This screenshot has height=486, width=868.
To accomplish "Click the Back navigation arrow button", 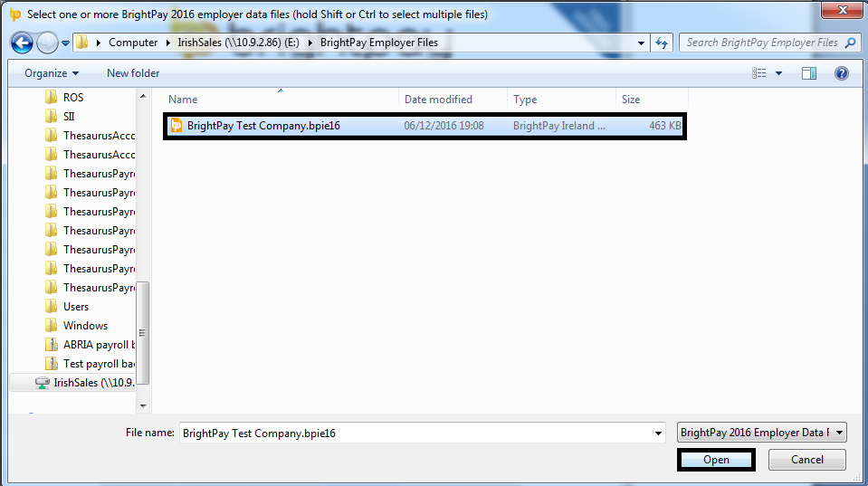I will [x=22, y=43].
